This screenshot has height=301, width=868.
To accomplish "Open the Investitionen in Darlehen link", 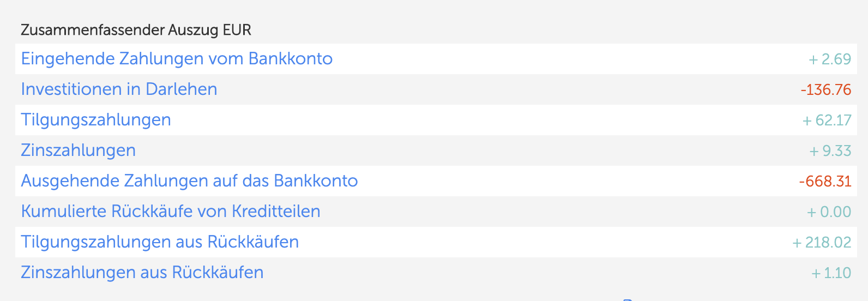I will tap(119, 89).
